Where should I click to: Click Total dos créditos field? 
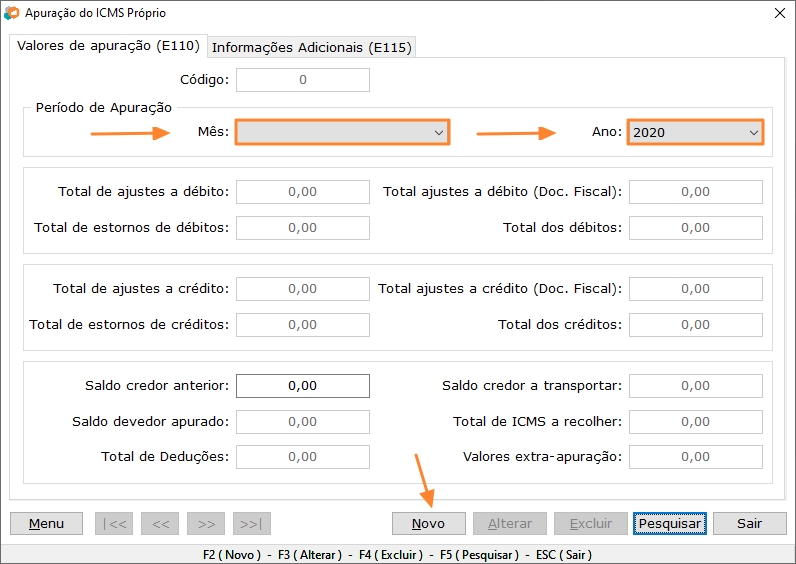point(695,325)
